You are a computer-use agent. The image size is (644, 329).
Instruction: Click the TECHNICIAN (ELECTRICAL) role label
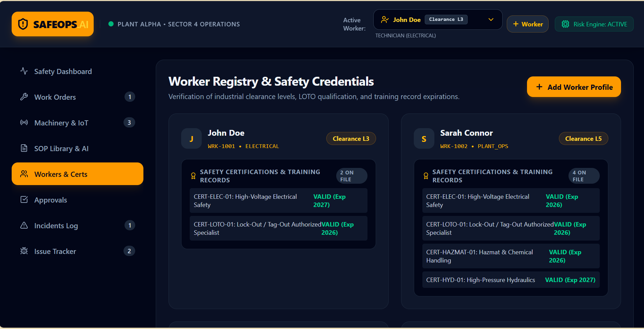coord(406,36)
